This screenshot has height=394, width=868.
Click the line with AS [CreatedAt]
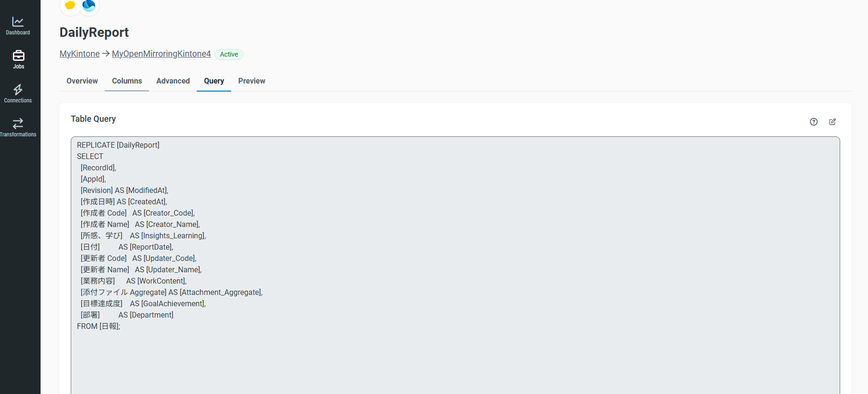click(124, 201)
